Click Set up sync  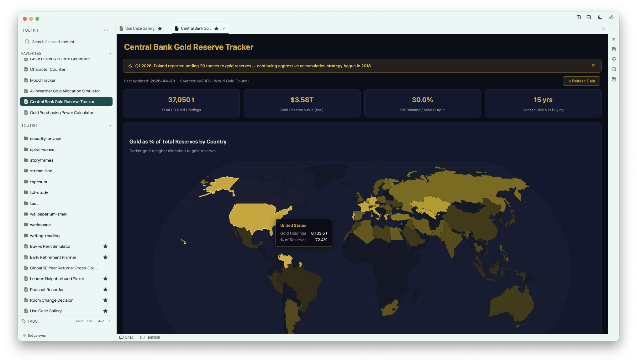[34, 335]
